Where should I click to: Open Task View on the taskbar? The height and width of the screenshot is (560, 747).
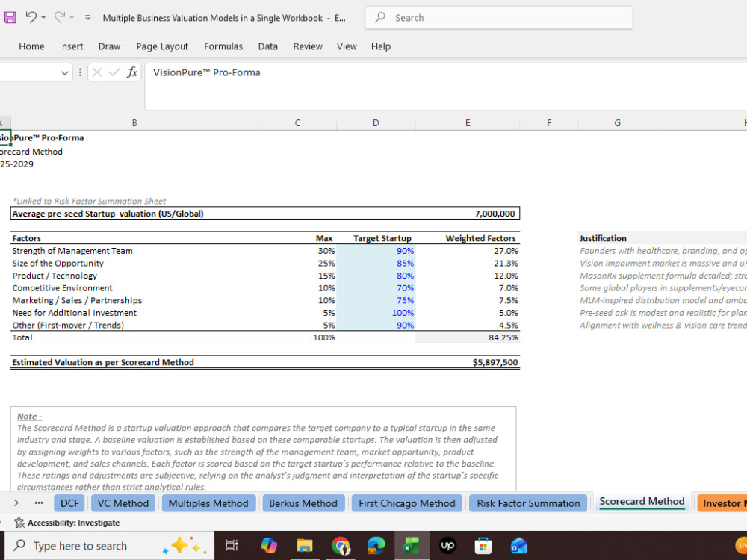click(x=232, y=546)
